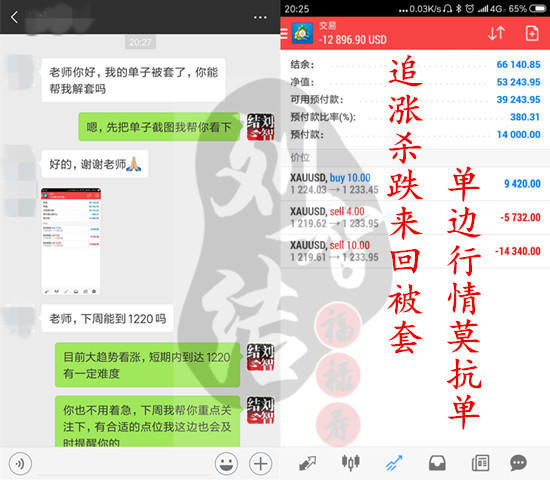The width and height of the screenshot is (550, 480).
Task: Tap teacher avatar beside 目前大趋势看涨 message
Action: [260, 357]
